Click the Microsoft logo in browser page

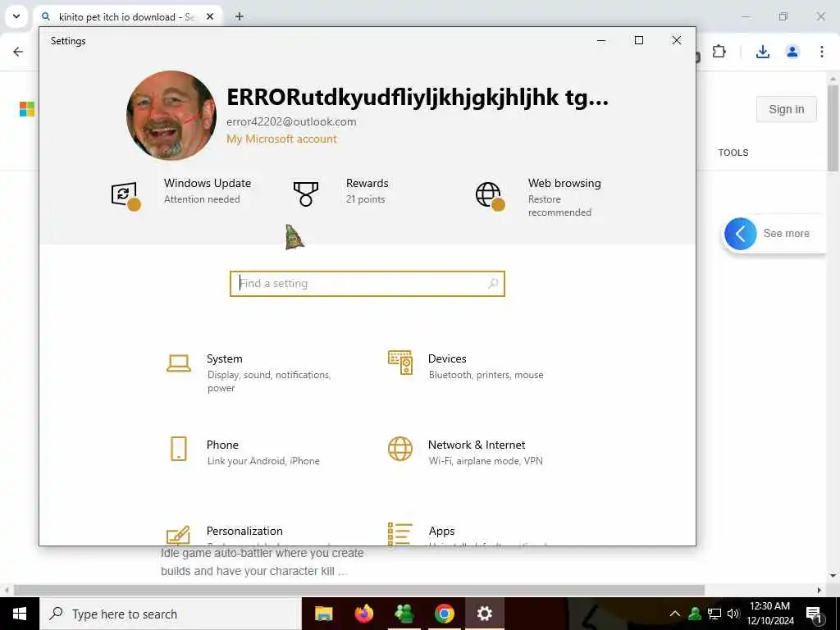coord(27,109)
